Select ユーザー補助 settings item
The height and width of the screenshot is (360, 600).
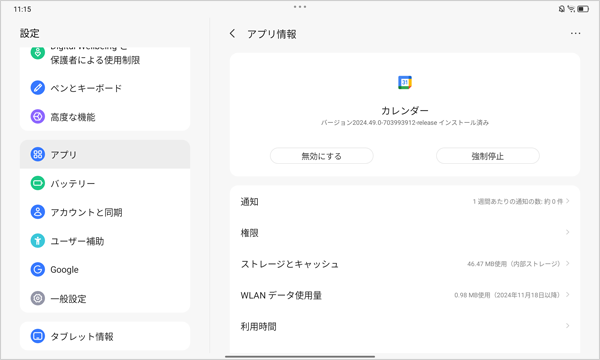coord(105,241)
